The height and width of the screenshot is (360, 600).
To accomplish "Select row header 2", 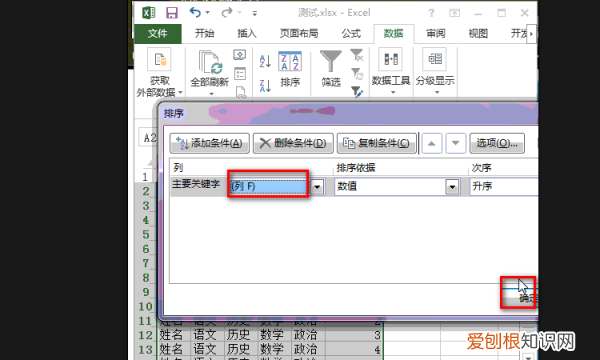I will (145, 191).
